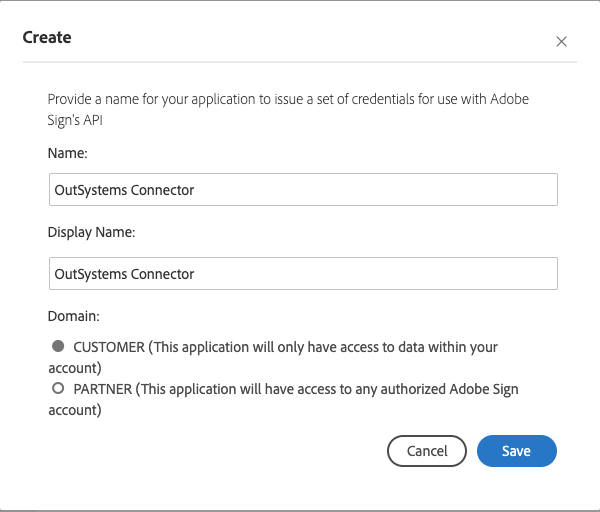The height and width of the screenshot is (512, 600).
Task: Choose the PARTNER domain radio button
Action: (58, 388)
